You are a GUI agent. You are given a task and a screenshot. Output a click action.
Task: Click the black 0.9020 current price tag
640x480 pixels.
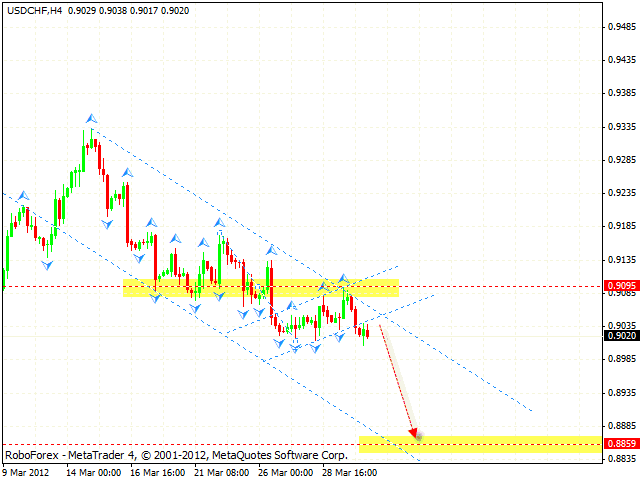click(x=621, y=336)
